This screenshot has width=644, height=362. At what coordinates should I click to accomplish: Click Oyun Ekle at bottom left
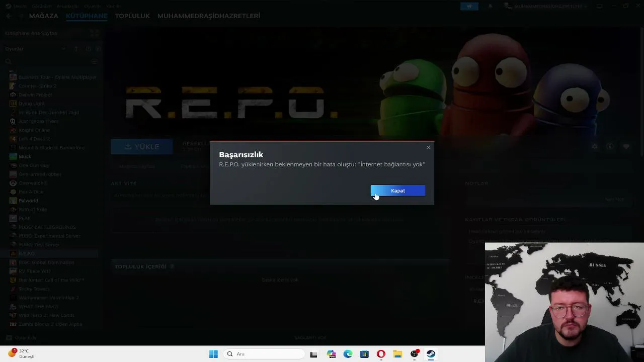point(21,338)
